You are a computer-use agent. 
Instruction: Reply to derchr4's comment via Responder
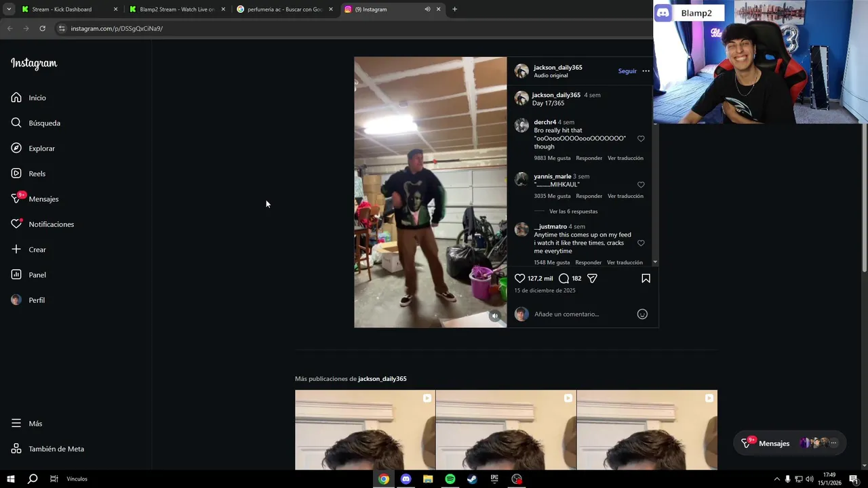pos(589,158)
